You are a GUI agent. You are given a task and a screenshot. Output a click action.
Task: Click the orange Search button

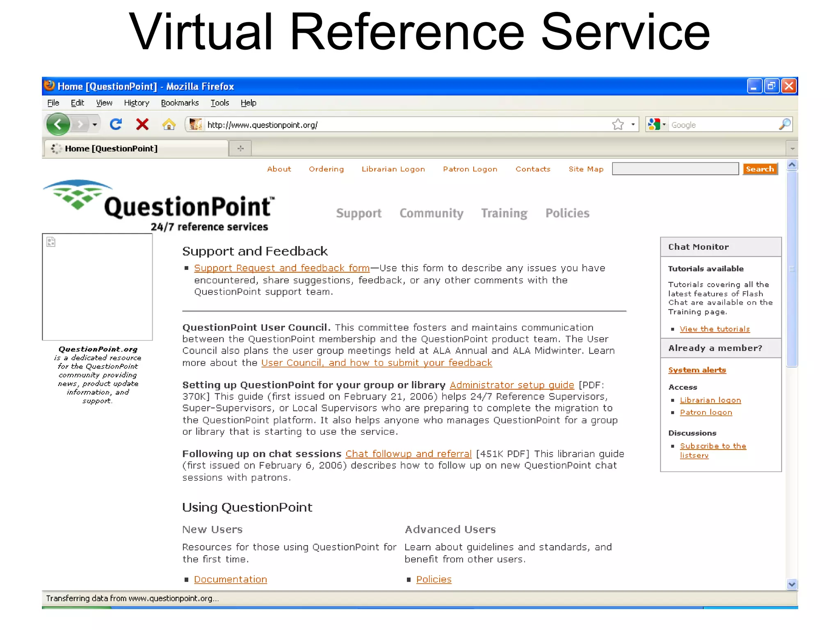click(760, 169)
